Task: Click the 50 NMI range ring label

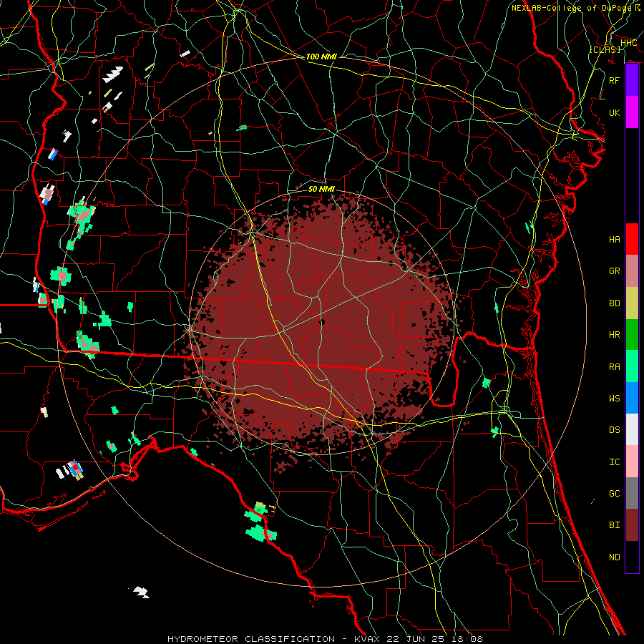Action: [321, 189]
